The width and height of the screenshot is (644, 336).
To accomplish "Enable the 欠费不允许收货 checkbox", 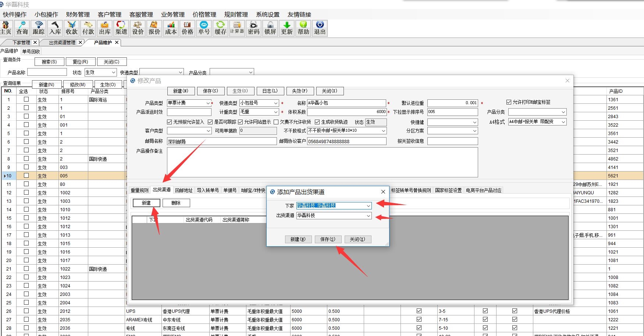I will (276, 122).
